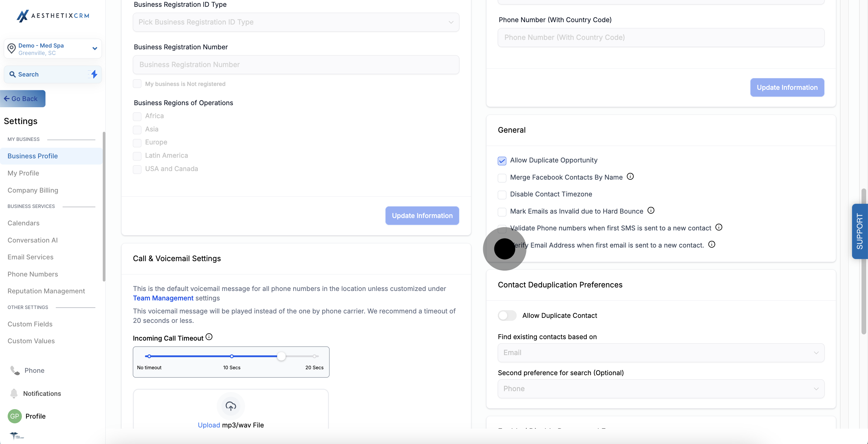
Task: Click info icon next to Hard Bounce option
Action: click(x=651, y=210)
